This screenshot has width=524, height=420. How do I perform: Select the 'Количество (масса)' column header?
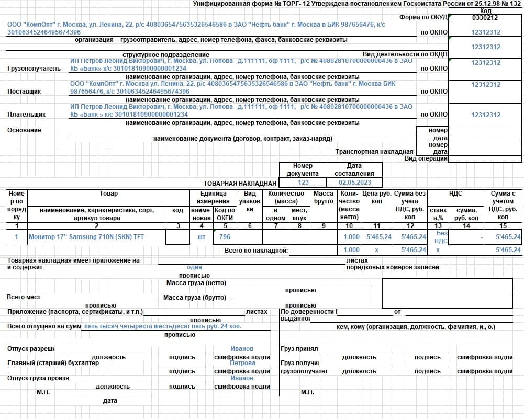286,197
